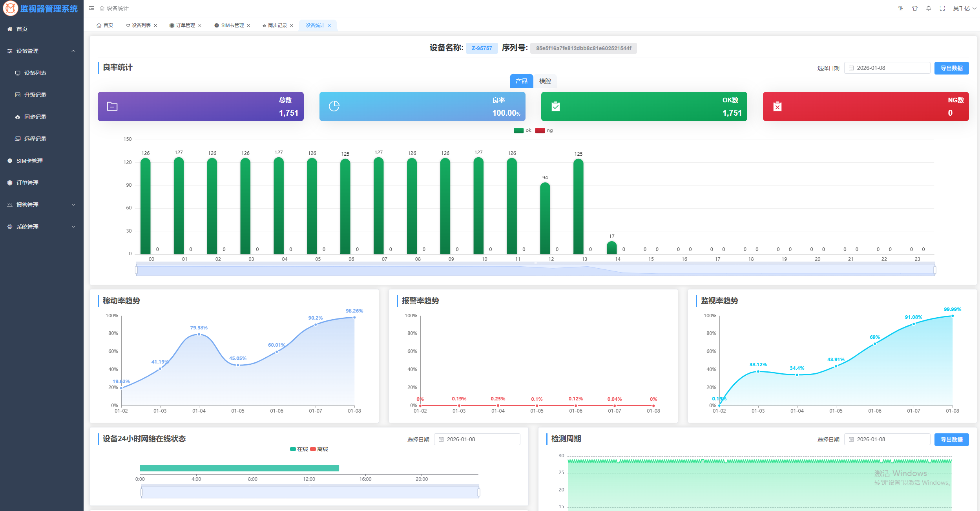Toggle the 离线 legend item
The width and height of the screenshot is (980, 511).
(319, 449)
